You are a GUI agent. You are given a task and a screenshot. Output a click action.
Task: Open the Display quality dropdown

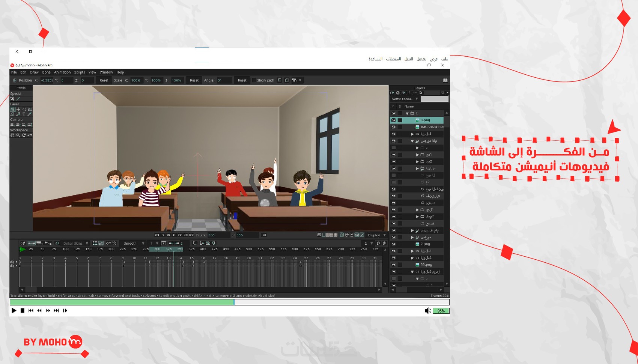pyautogui.click(x=377, y=235)
